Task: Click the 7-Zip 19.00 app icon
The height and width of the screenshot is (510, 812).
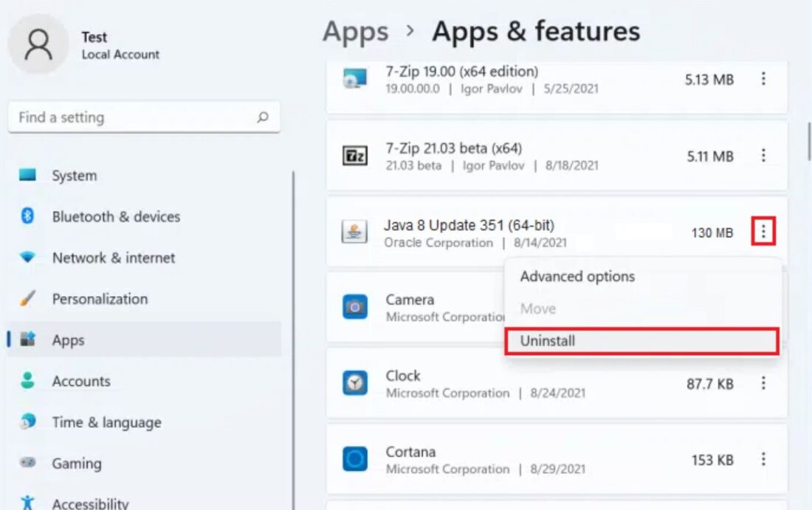Action: tap(355, 77)
